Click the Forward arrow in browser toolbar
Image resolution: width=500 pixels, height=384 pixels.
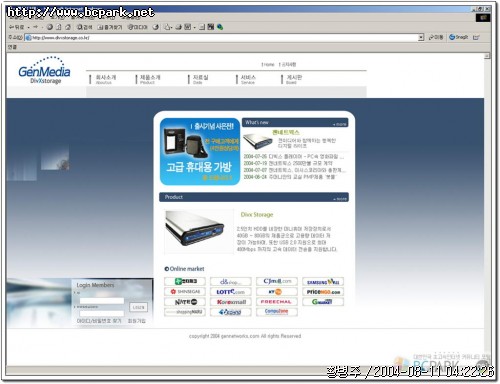pos(35,27)
